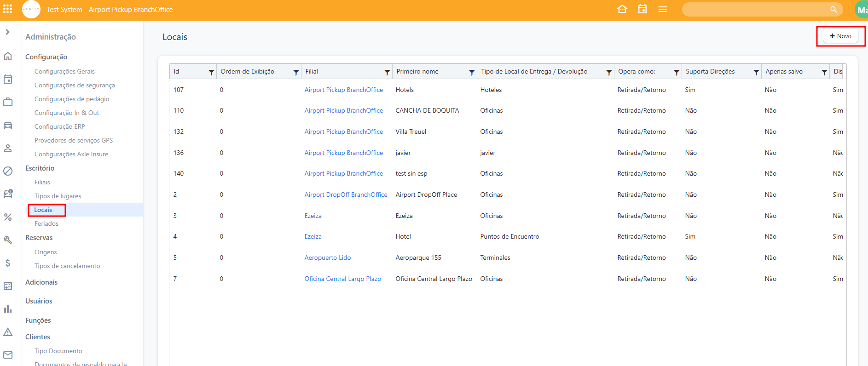The image size is (868, 366).
Task: Open the envelope mail icon in sidebar
Action: 8,355
